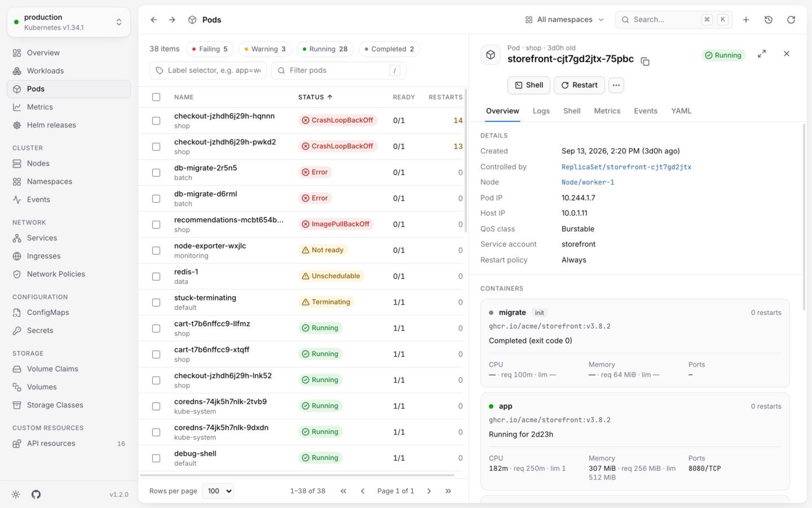The image size is (812, 508).
Task: Sort the table by Status column
Action: pyautogui.click(x=315, y=97)
